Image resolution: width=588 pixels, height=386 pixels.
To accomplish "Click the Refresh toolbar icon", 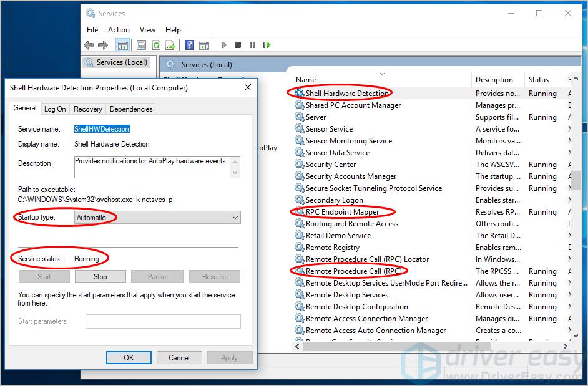I will pos(156,46).
